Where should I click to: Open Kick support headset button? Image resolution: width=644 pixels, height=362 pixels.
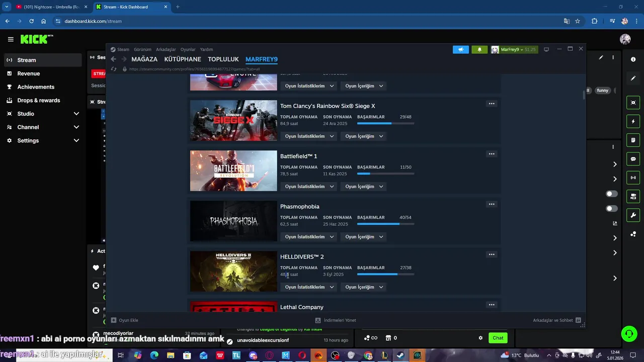click(629, 333)
